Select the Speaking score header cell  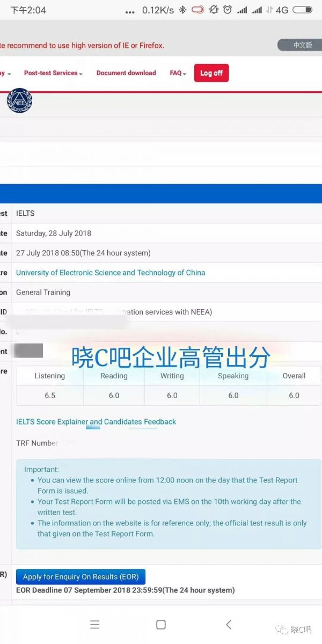click(233, 376)
